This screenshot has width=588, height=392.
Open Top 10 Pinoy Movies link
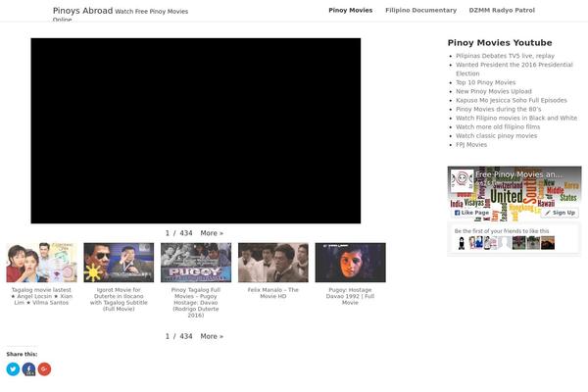[x=486, y=82]
